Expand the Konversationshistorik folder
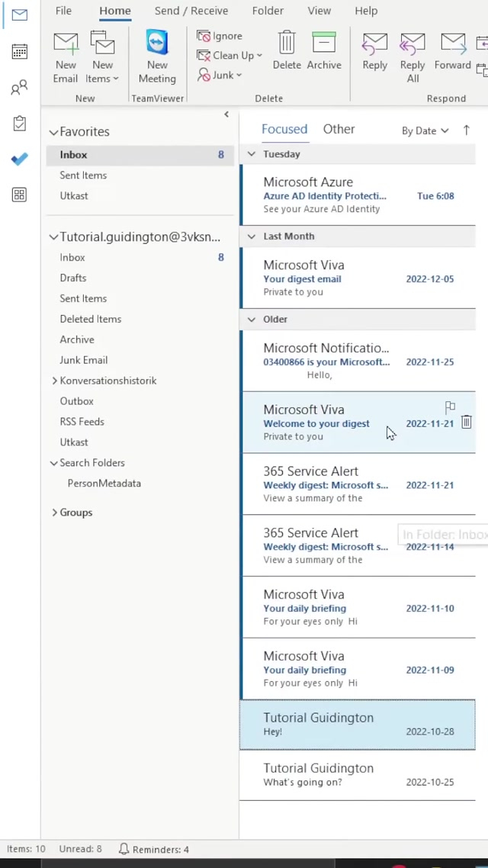 pyautogui.click(x=55, y=381)
